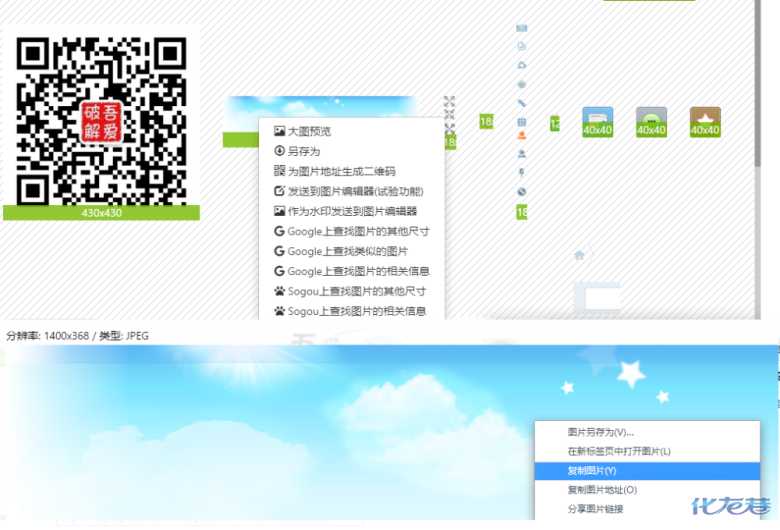Click Sogou上查找图片的其他尺寸

click(x=352, y=291)
